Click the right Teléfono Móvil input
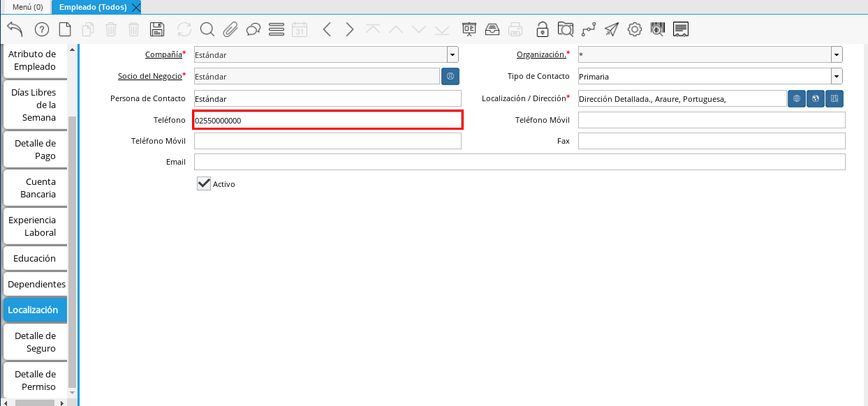This screenshot has height=406, width=868. [712, 120]
